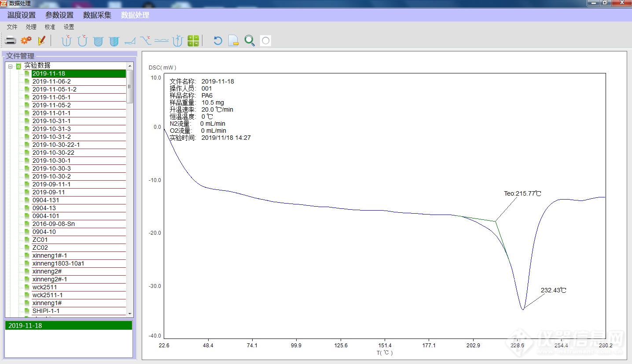Open the 文件 menu
The width and height of the screenshot is (632, 364).
[12, 27]
